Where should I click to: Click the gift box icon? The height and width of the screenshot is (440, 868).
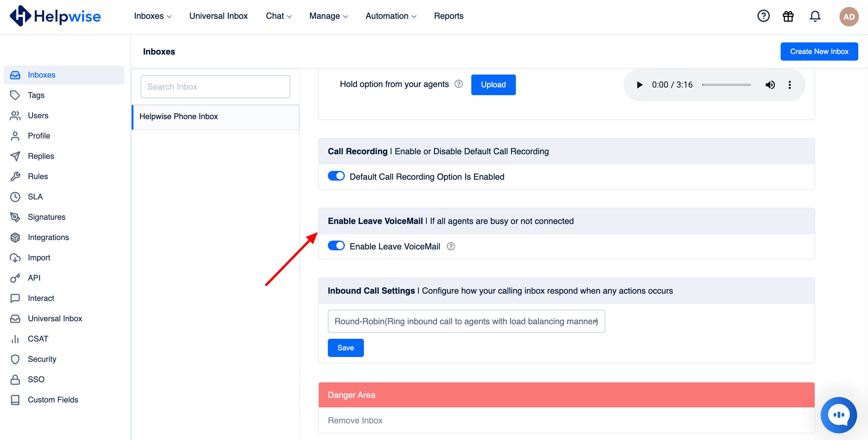pos(788,16)
